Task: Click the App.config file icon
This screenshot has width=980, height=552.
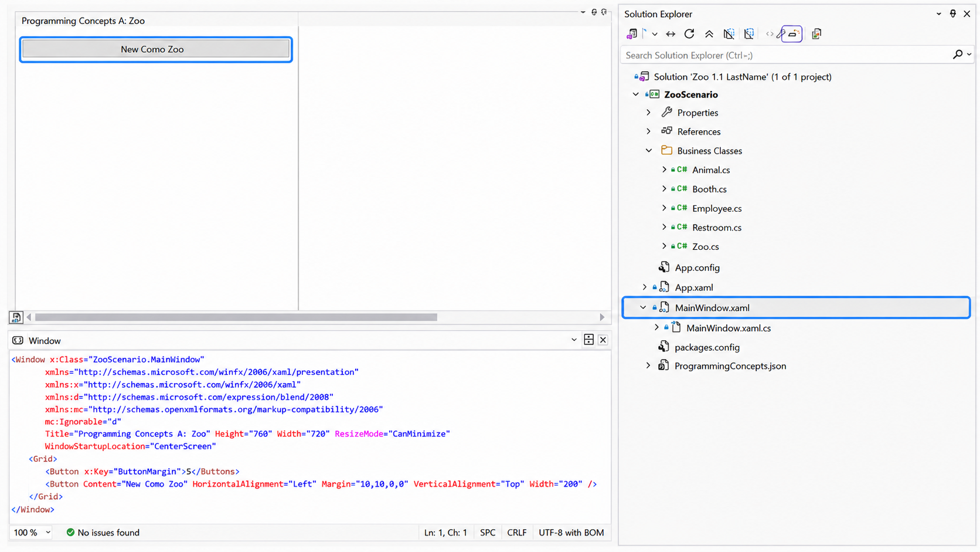Action: (663, 267)
